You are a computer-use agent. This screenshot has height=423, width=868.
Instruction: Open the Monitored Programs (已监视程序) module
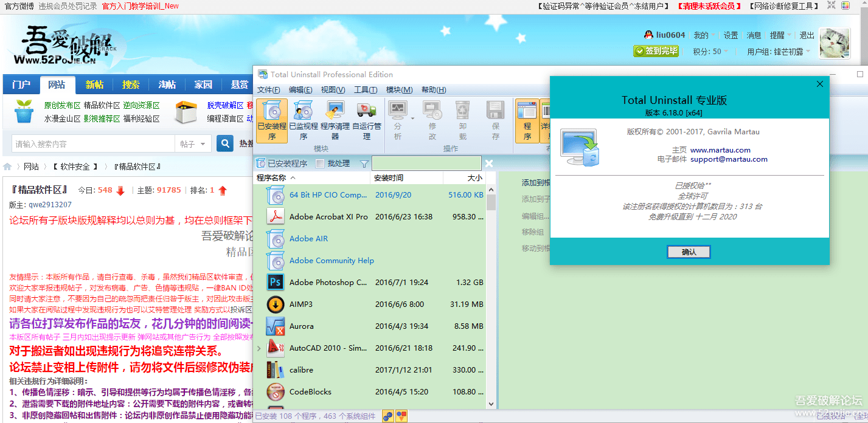tap(303, 120)
